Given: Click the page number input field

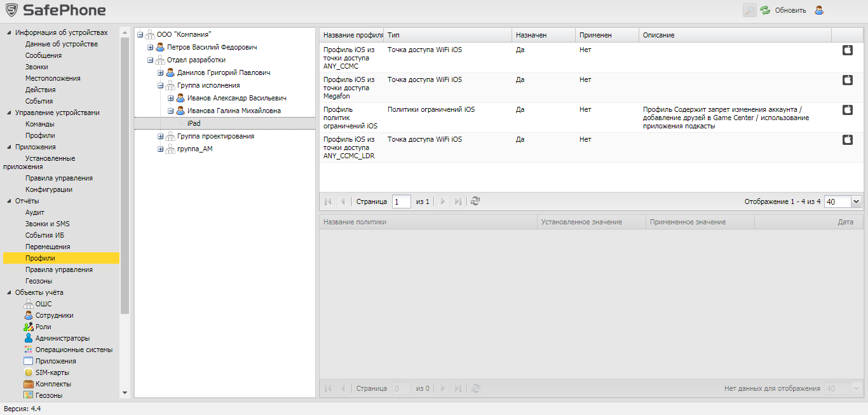Looking at the screenshot, I should click(401, 201).
